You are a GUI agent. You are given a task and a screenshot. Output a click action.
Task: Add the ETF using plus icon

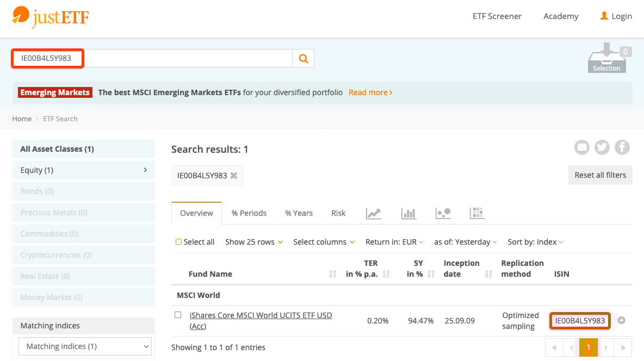click(x=621, y=321)
